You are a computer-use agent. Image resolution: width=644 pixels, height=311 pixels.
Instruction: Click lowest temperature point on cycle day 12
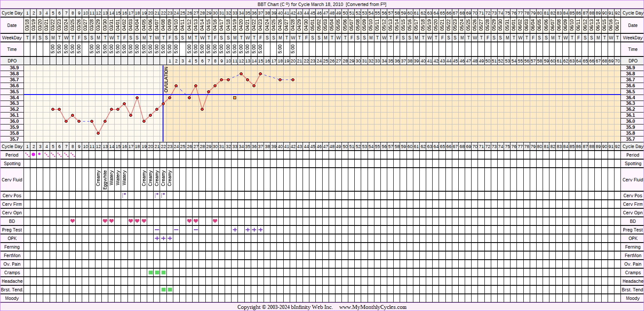pos(98,133)
